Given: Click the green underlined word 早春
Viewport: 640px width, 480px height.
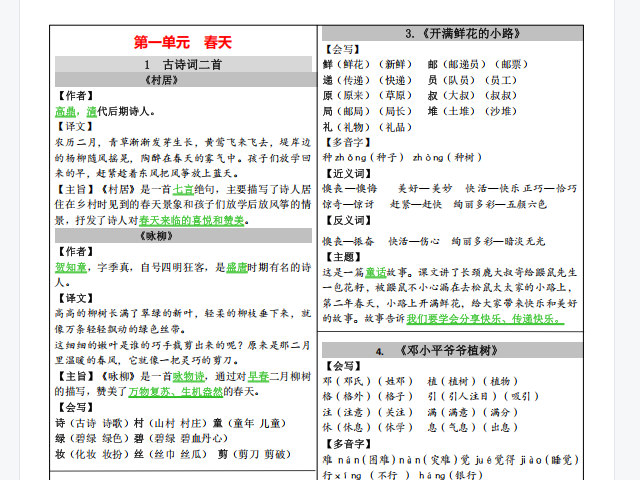Looking at the screenshot, I should (258, 376).
